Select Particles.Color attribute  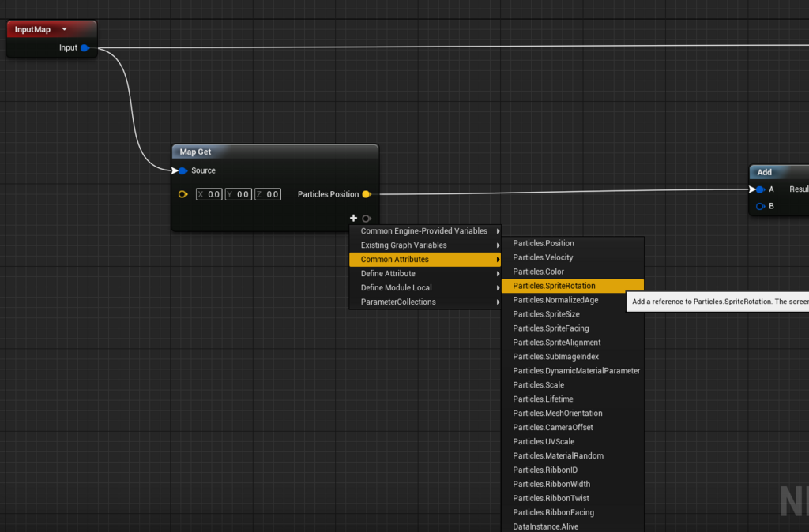pyautogui.click(x=573, y=272)
